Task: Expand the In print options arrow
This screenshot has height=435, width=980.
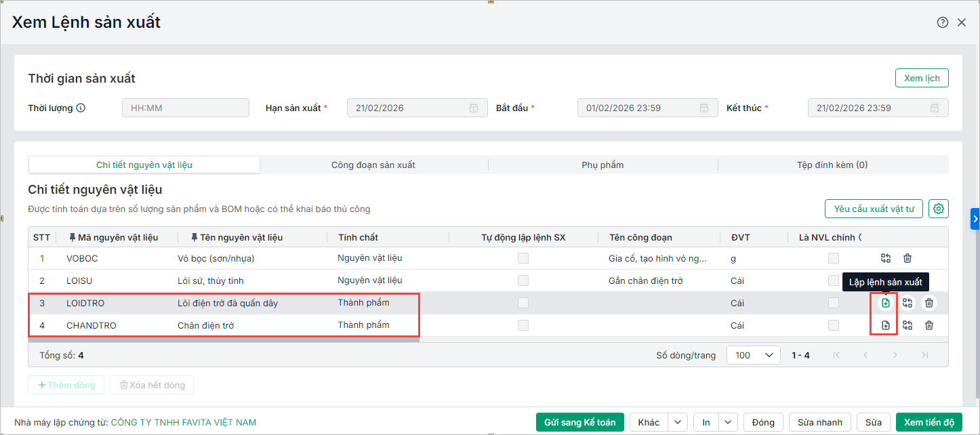Action: coord(728,422)
